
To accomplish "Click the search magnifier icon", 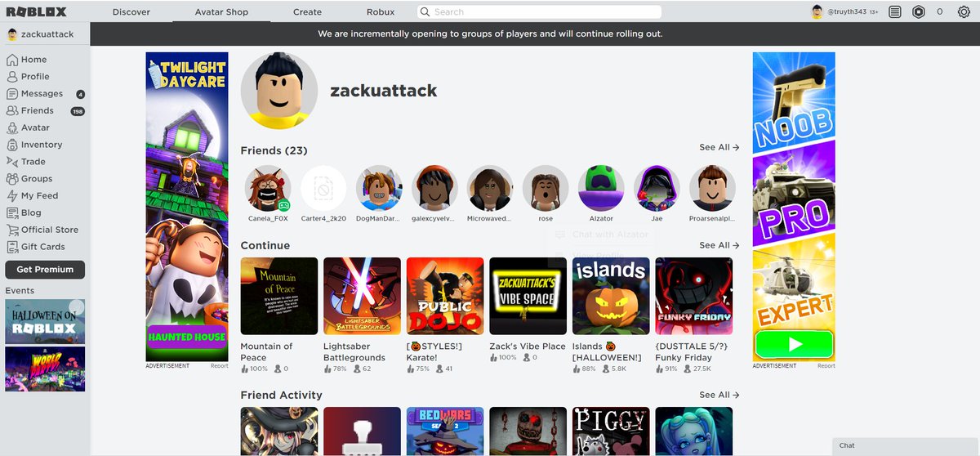I will pos(425,12).
